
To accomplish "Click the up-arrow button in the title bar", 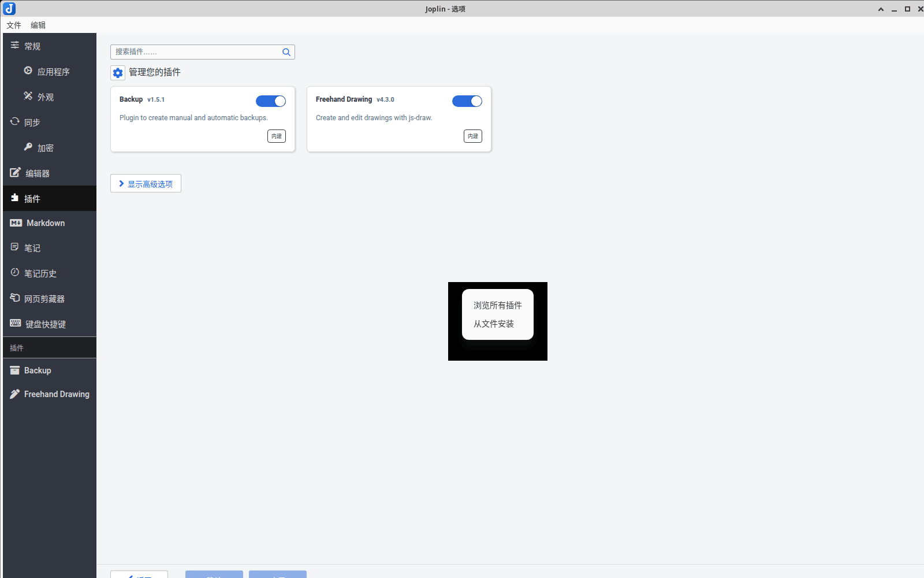I will coord(881,9).
